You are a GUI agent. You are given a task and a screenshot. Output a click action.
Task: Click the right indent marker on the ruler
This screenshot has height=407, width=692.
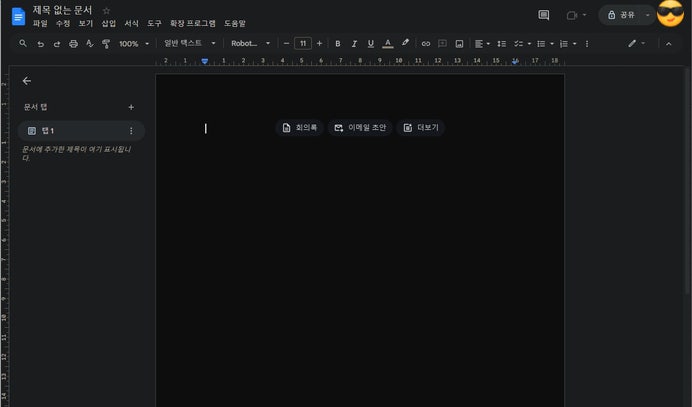click(515, 61)
